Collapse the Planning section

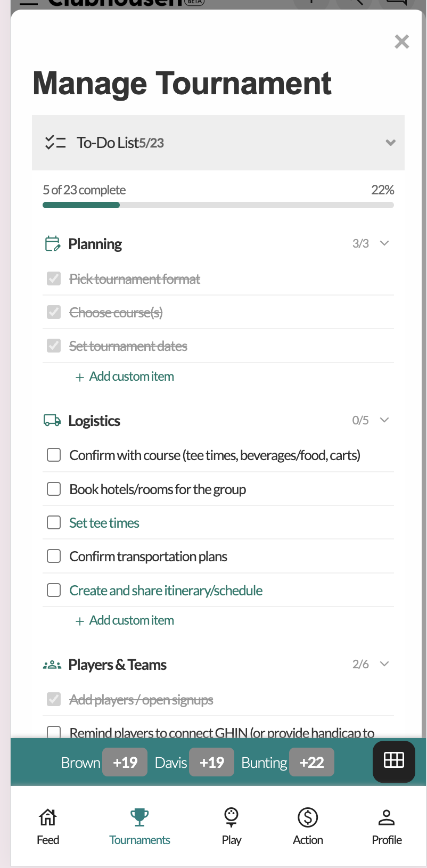point(384,243)
